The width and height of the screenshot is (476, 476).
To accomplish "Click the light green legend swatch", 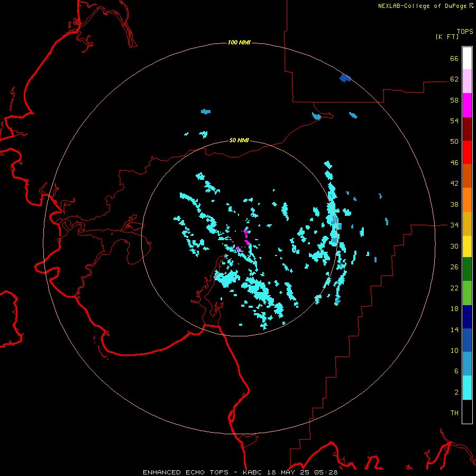I will pyautogui.click(x=467, y=292).
